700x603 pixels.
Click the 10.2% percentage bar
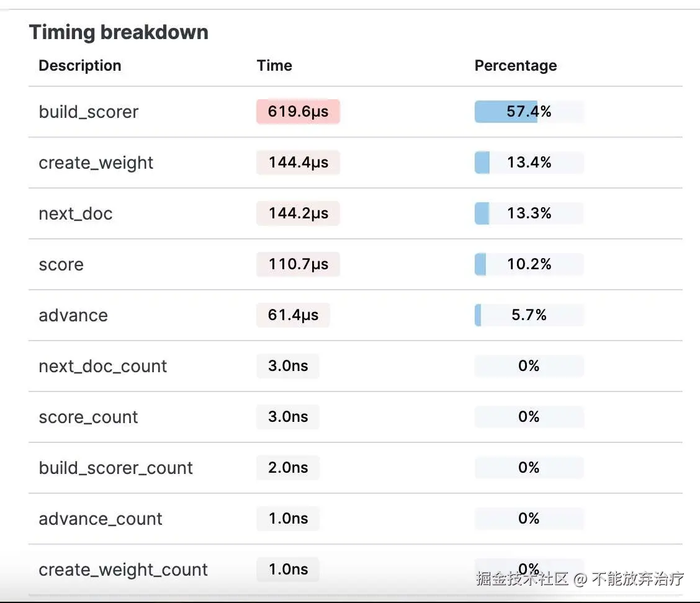pyautogui.click(x=529, y=264)
